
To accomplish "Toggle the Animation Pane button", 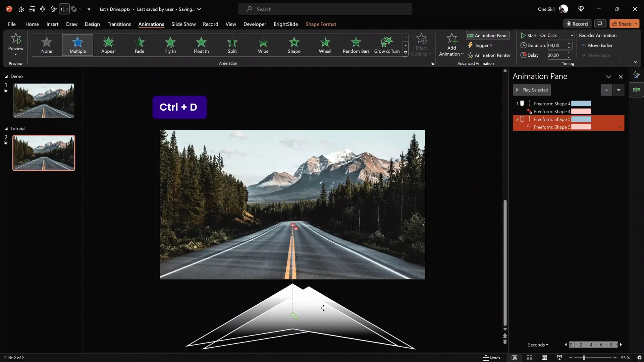I will 487,36.
